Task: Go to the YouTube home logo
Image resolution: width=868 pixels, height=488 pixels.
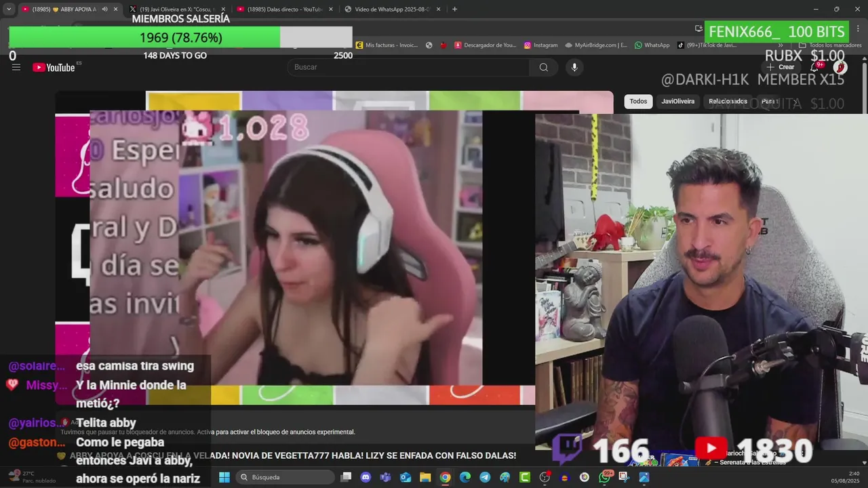Action: pyautogui.click(x=54, y=67)
